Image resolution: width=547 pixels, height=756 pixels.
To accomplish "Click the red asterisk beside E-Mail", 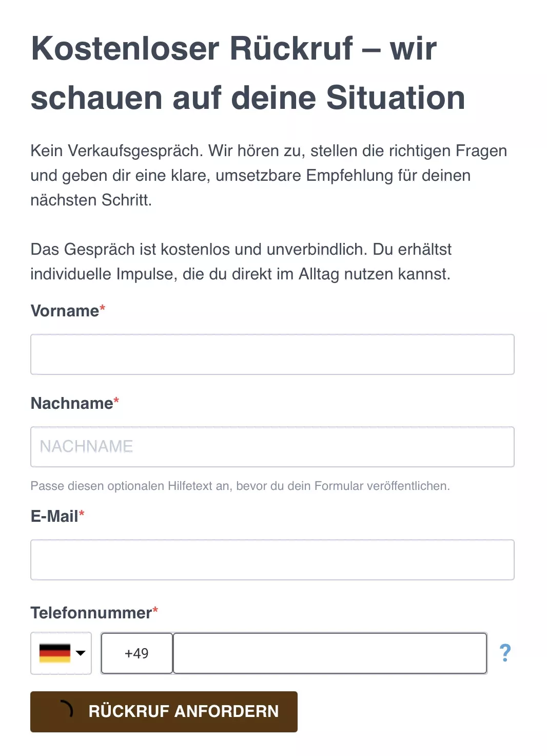I will (82, 514).
